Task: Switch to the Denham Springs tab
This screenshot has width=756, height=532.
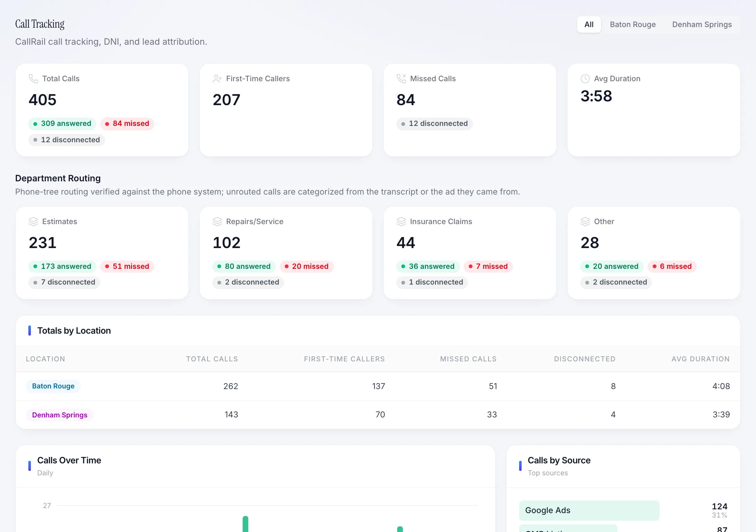Action: [702, 25]
